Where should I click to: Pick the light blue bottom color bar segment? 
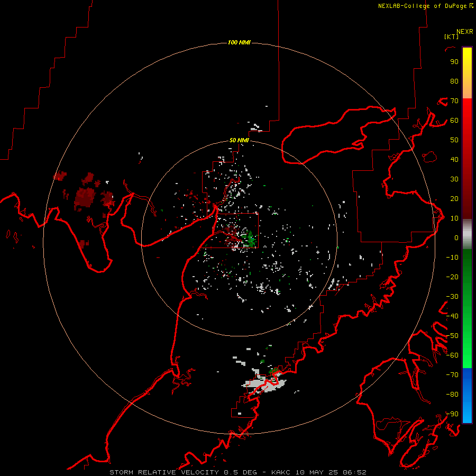(x=467, y=411)
